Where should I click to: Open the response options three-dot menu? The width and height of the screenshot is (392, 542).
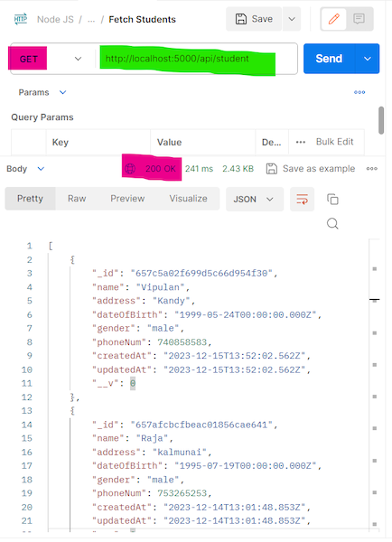coord(372,169)
